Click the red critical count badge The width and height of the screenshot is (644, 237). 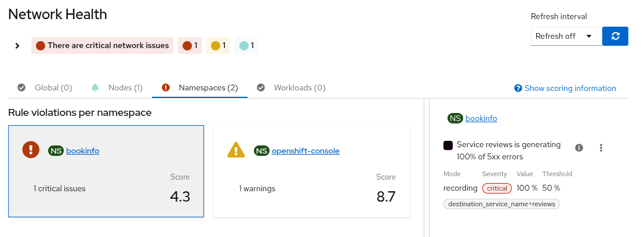click(x=190, y=46)
